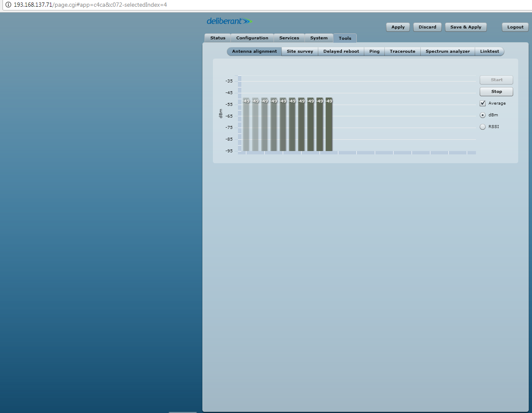Launch the Spectrum analyzer tool
This screenshot has height=413, width=532.
(x=448, y=51)
